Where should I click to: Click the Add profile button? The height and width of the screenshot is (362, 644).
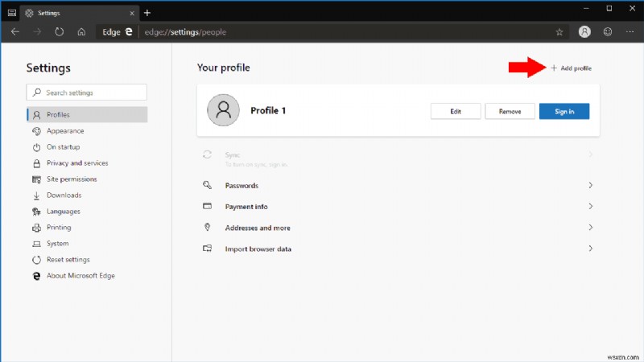[x=572, y=68]
